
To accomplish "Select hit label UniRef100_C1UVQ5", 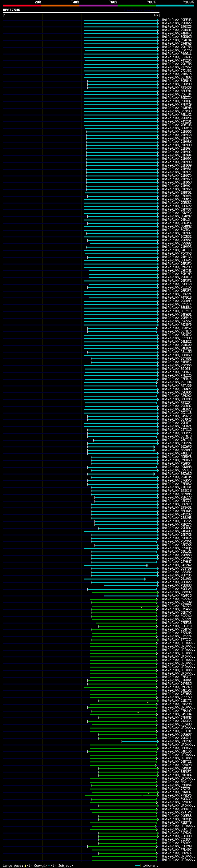I will tap(177, 819).
